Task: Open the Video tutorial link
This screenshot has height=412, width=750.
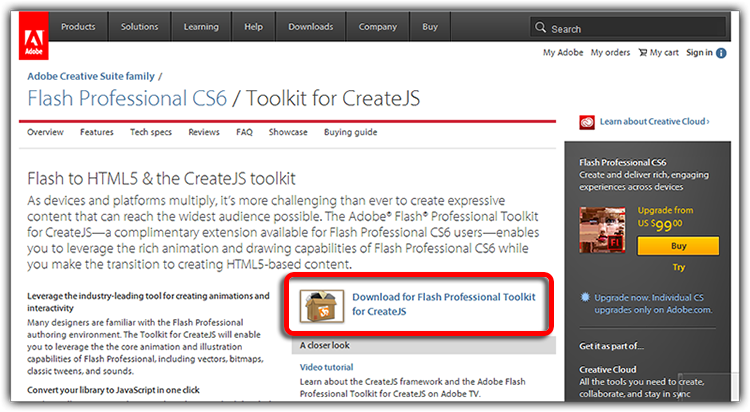Action: click(326, 367)
